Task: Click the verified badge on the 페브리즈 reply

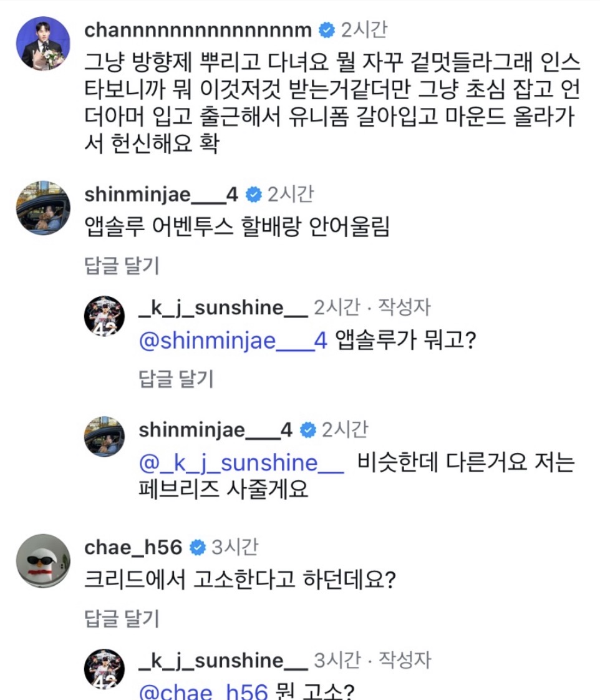Action: click(x=307, y=430)
